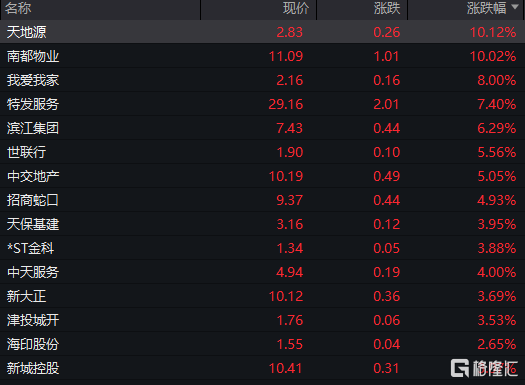Click percentage 5.05% for 中交地产
The width and height of the screenshot is (525, 385).
497,176
